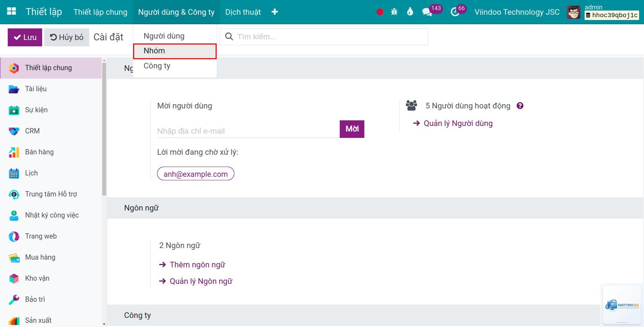
Task: Open Nhật ký công việc settings section
Action: 51,215
